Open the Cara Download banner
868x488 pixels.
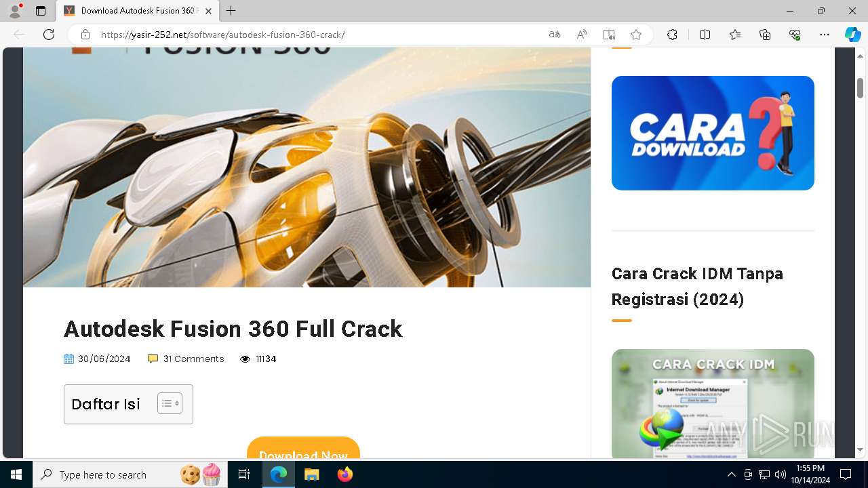(x=713, y=133)
